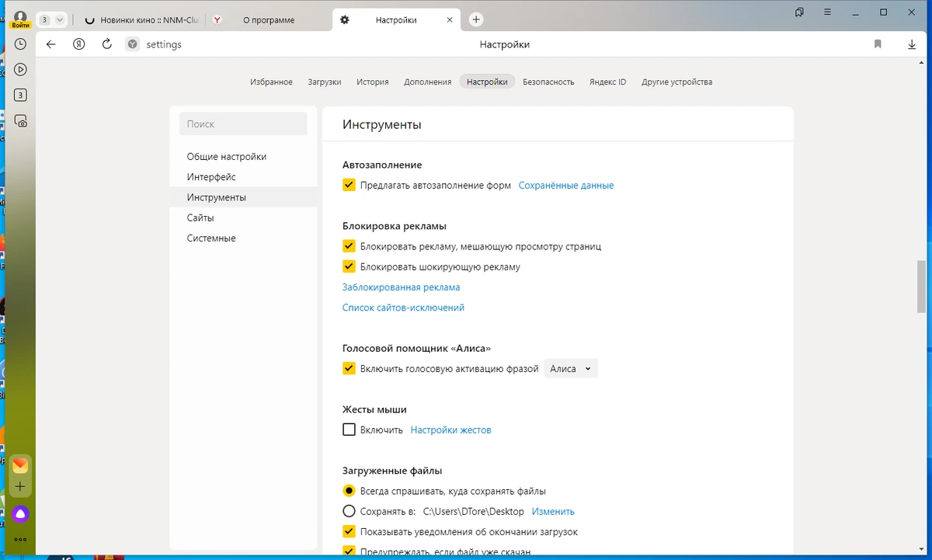Click the vertical page scrollbar thumb
This screenshot has width=932, height=560.
[922, 285]
